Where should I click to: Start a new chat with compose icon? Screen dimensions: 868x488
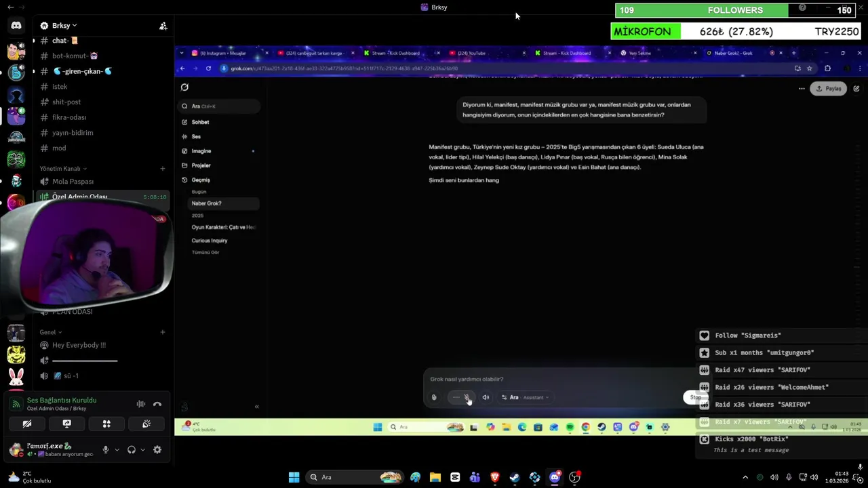point(856,88)
